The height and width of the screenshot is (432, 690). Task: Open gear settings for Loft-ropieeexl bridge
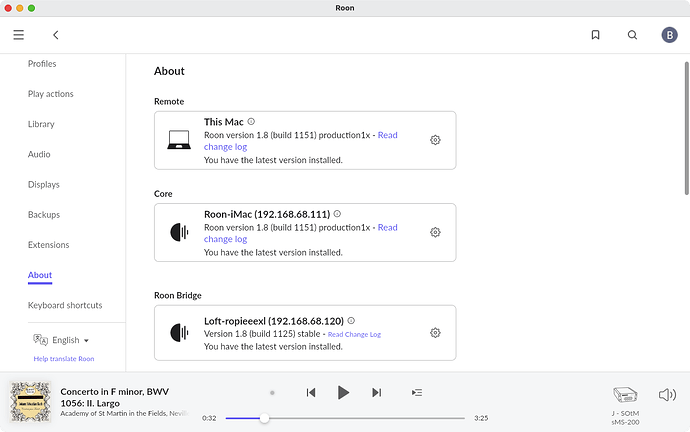[435, 333]
